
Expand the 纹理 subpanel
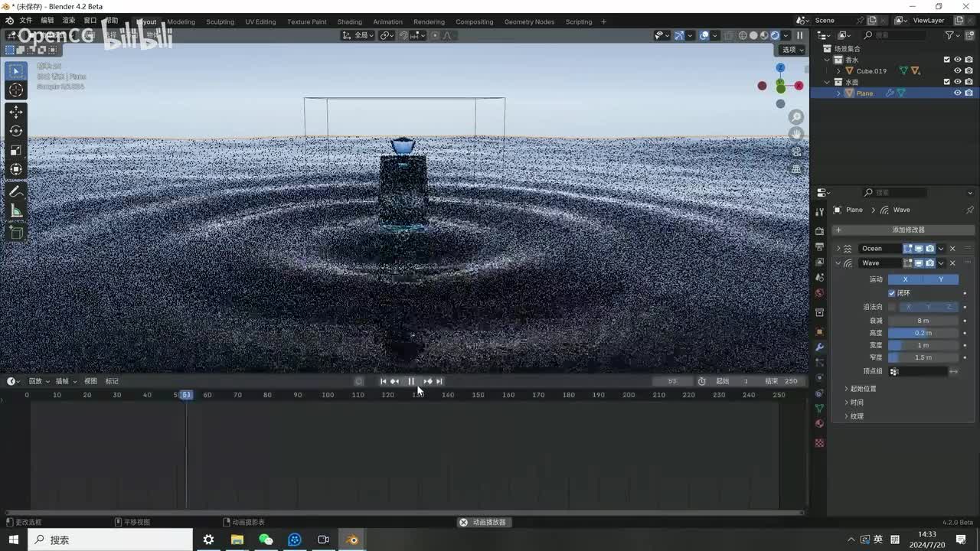[846, 416]
